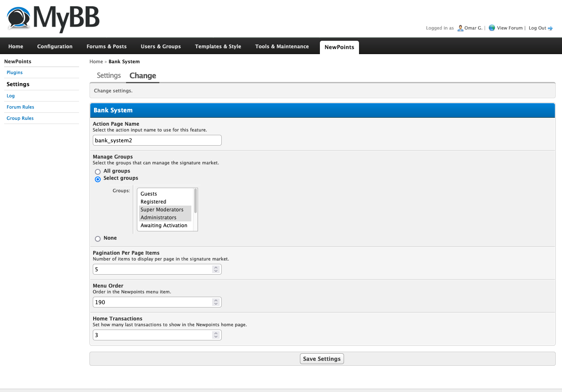
Task: Open the Users & Groups menu
Action: click(161, 47)
